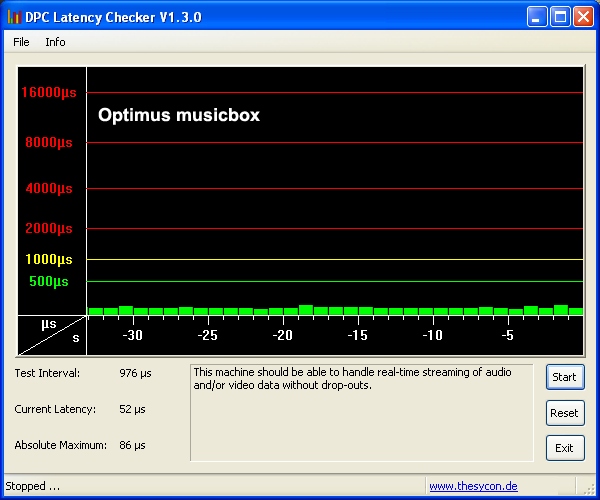Open the Info menu
The height and width of the screenshot is (500, 600).
tap(55, 42)
